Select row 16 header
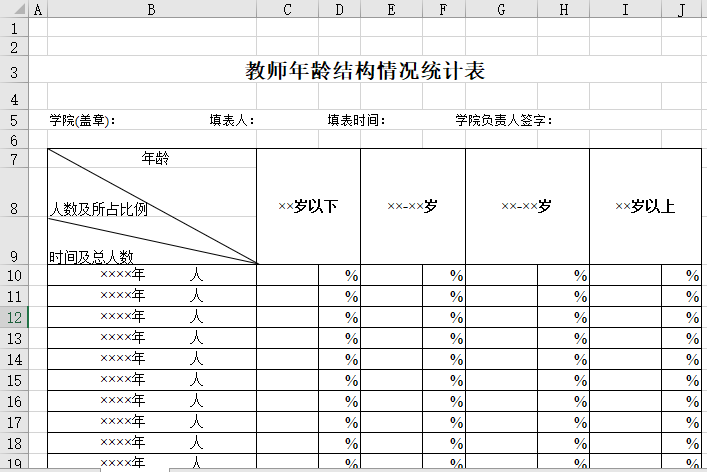 point(14,401)
